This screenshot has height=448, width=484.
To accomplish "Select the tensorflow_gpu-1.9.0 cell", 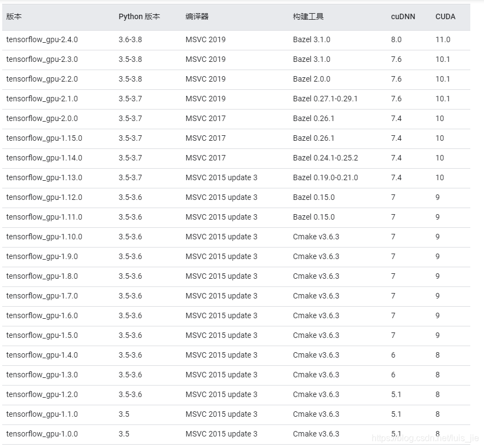I will [x=42, y=256].
